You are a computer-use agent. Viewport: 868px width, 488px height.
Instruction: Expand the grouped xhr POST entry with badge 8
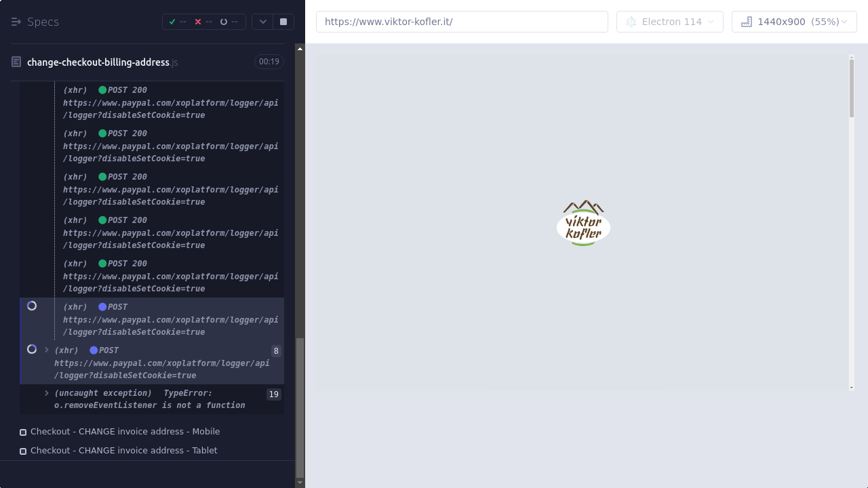click(47, 350)
